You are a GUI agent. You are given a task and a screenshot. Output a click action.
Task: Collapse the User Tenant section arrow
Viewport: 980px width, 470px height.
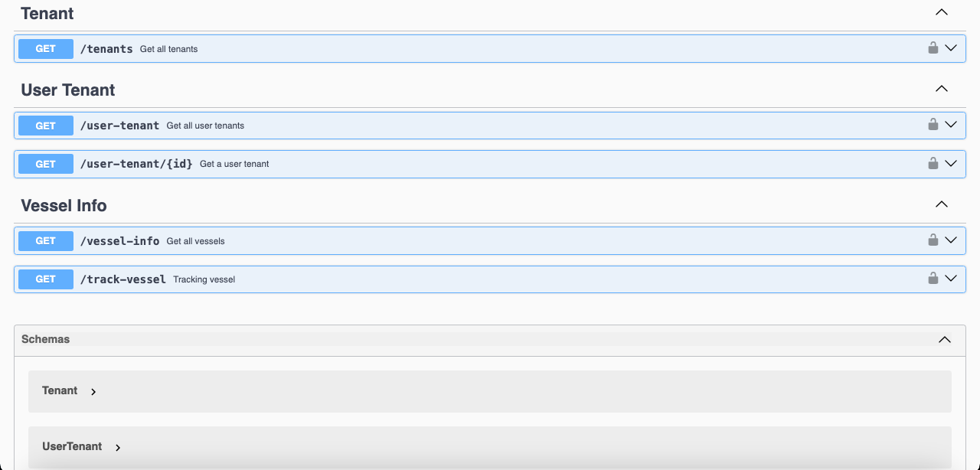[942, 90]
